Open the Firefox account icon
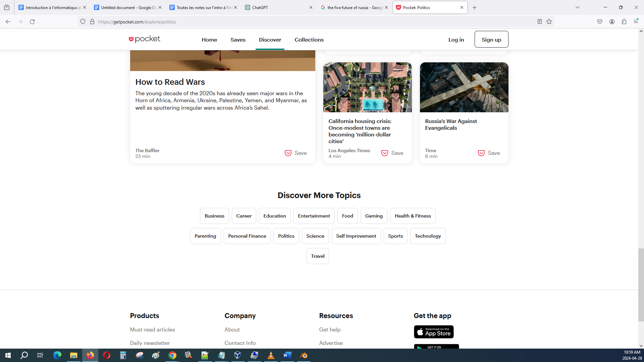This screenshot has height=362, width=644. [x=612, y=22]
